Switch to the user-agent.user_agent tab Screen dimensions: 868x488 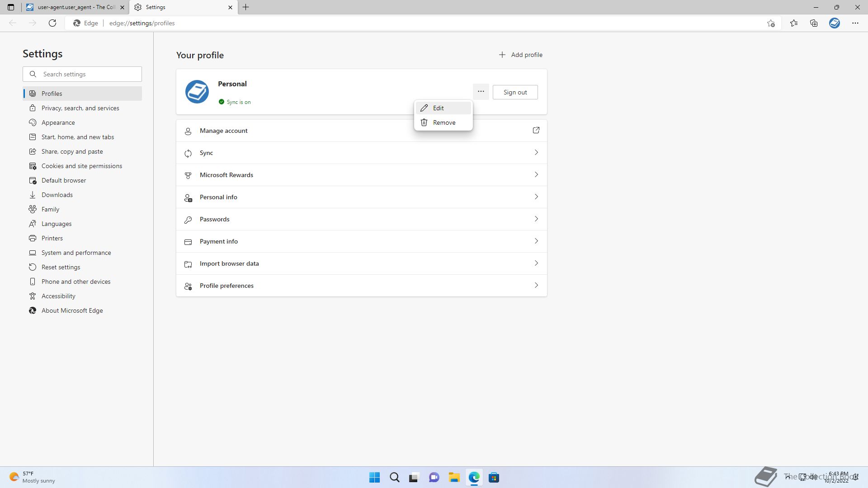tap(72, 7)
